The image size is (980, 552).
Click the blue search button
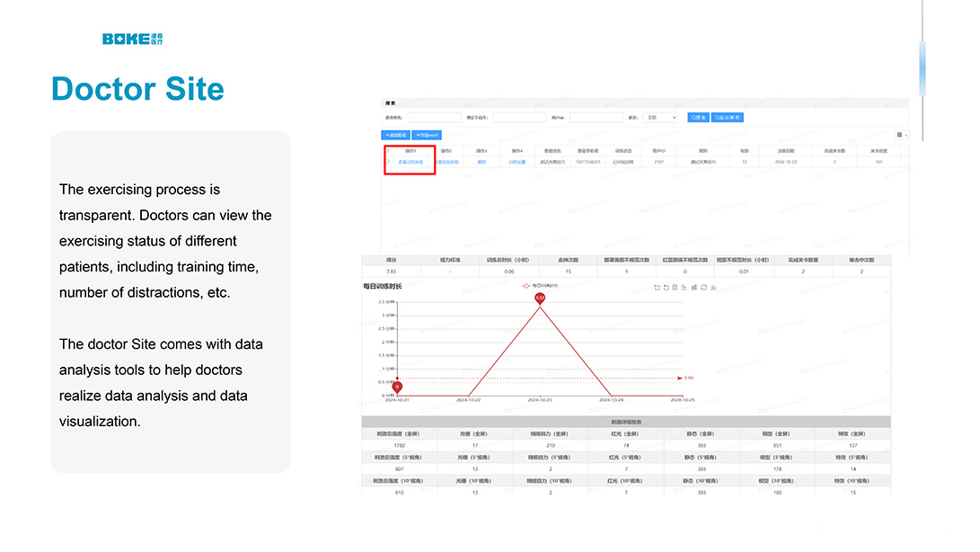tap(698, 117)
